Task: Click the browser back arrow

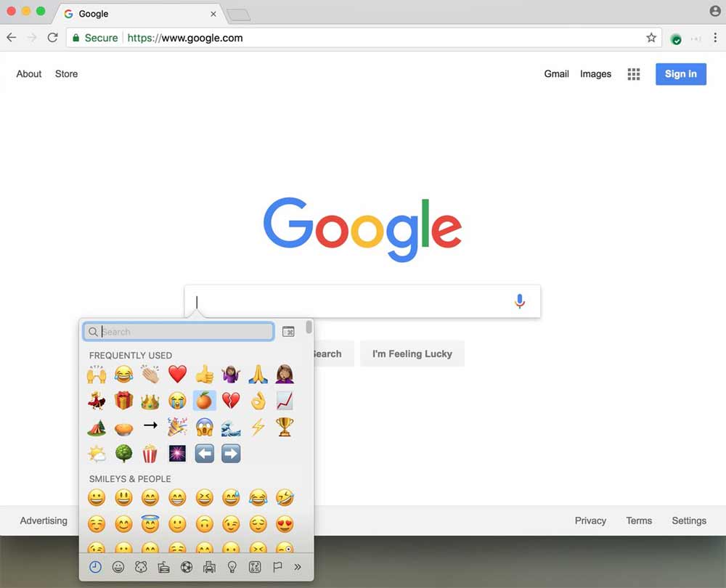Action: [x=12, y=38]
